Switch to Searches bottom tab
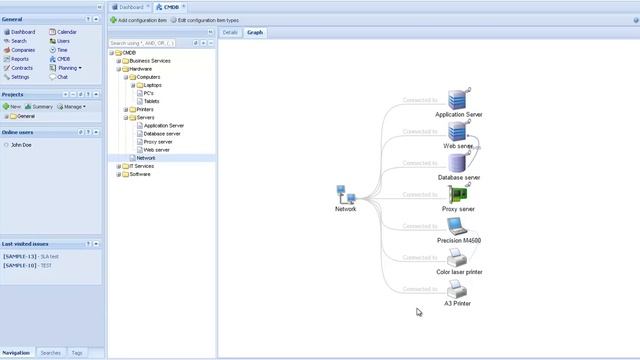Viewport: 640px width, 360px height. [50, 353]
